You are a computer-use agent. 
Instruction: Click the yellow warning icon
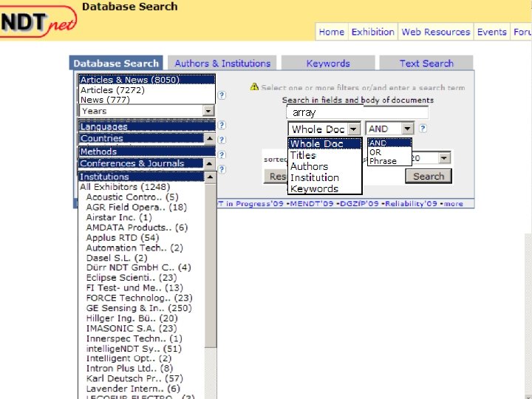254,87
